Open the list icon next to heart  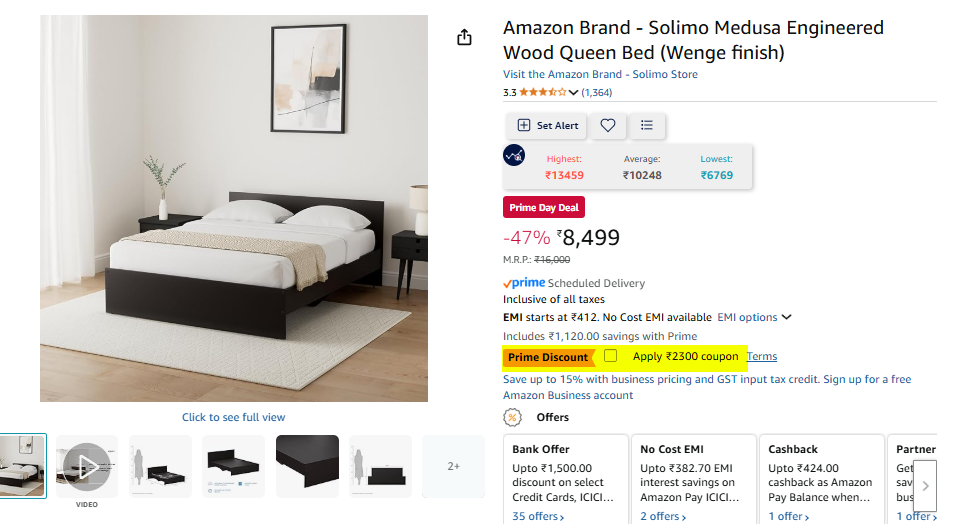click(647, 125)
